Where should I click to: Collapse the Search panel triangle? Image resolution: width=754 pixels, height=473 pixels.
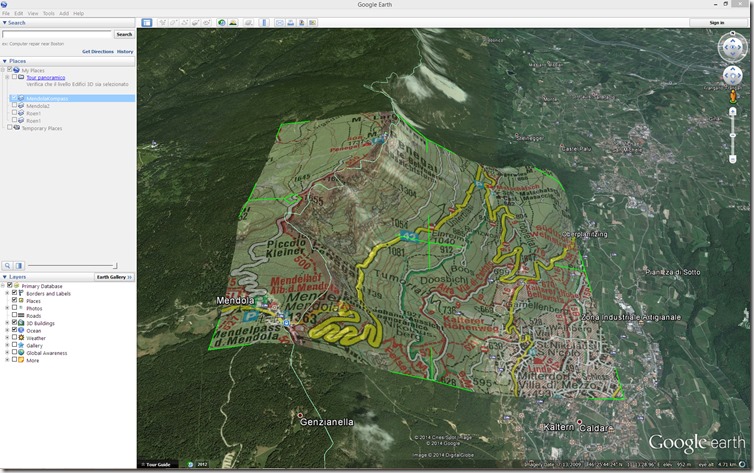(x=4, y=23)
